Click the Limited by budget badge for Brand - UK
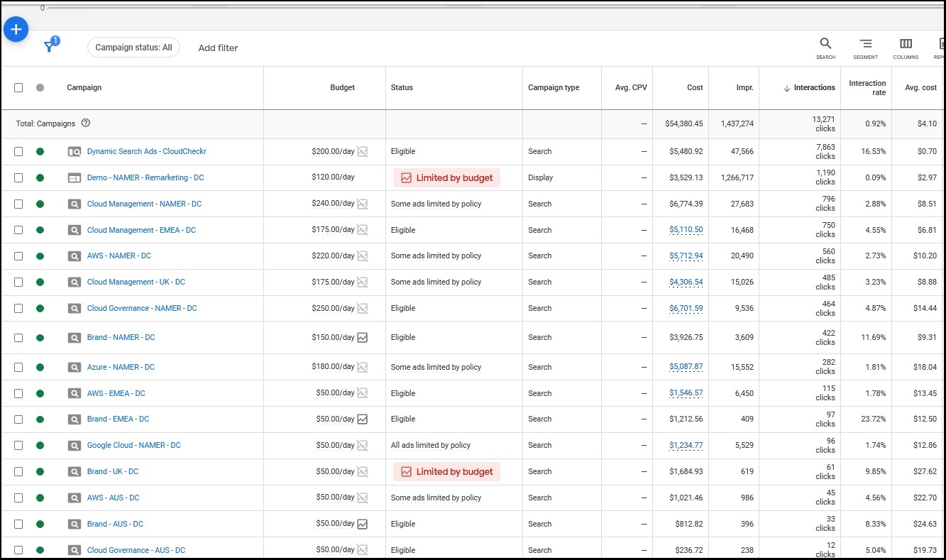The width and height of the screenshot is (946, 560). point(446,472)
